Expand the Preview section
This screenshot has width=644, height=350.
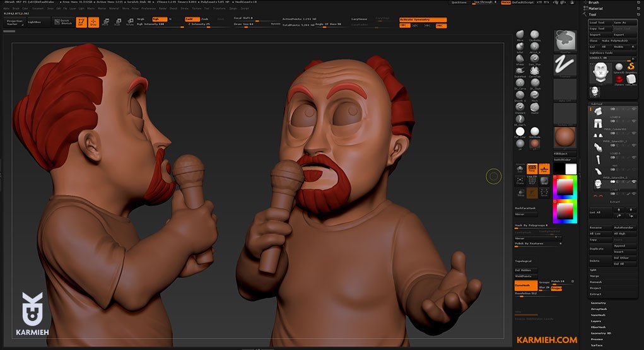pyautogui.click(x=597, y=339)
